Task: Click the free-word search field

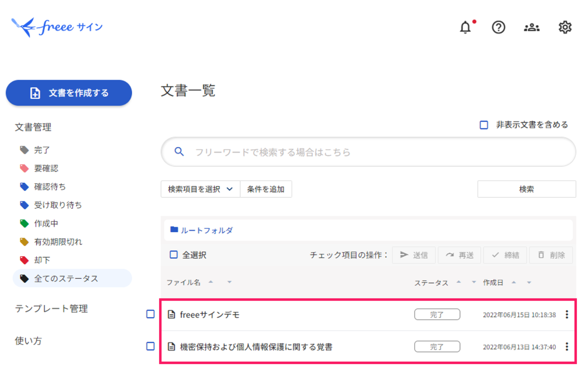Action: click(x=368, y=152)
